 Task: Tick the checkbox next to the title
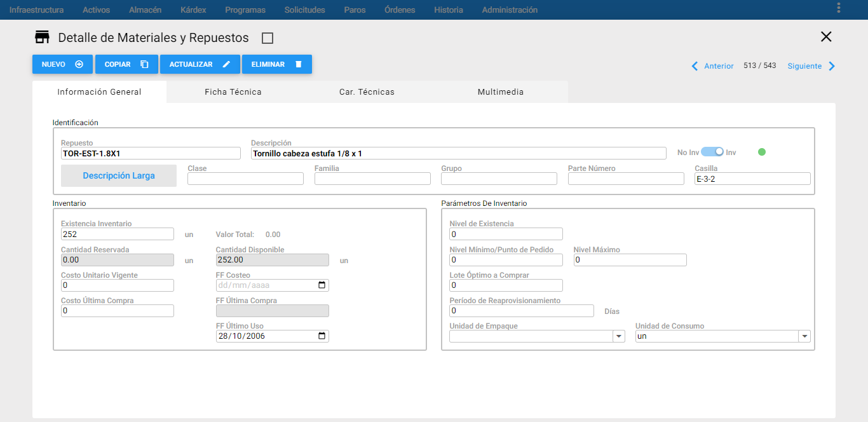[268, 38]
